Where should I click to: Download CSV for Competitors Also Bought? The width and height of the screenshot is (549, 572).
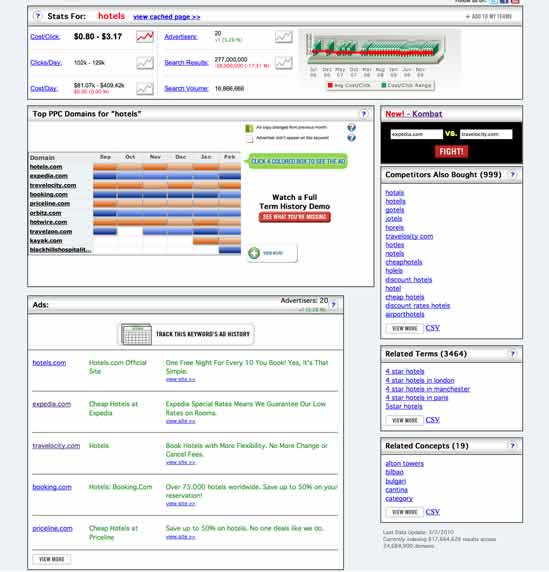433,328
